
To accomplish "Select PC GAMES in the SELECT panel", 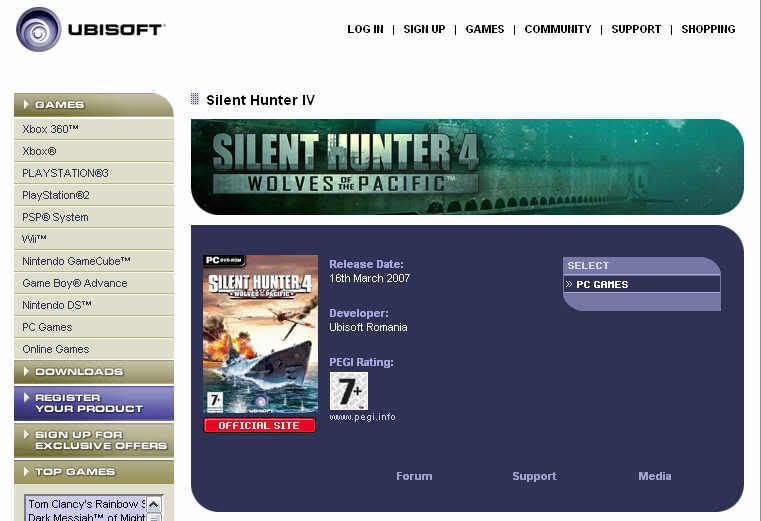I will [642, 285].
